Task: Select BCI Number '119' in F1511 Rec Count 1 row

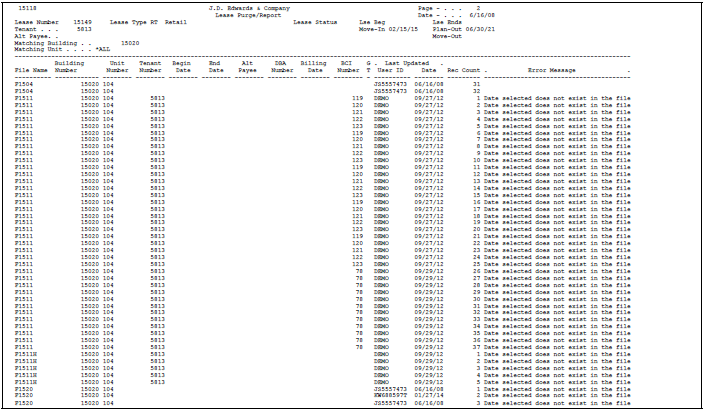Action: click(358, 98)
